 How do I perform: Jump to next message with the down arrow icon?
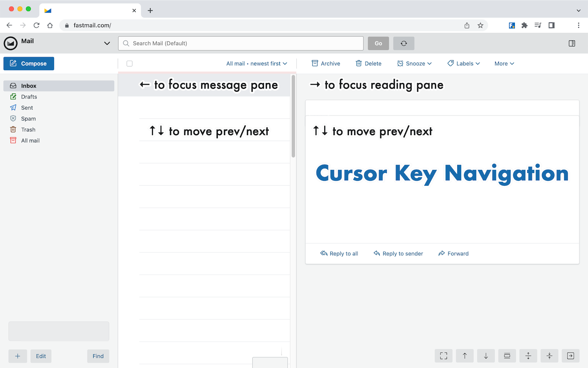[486, 356]
